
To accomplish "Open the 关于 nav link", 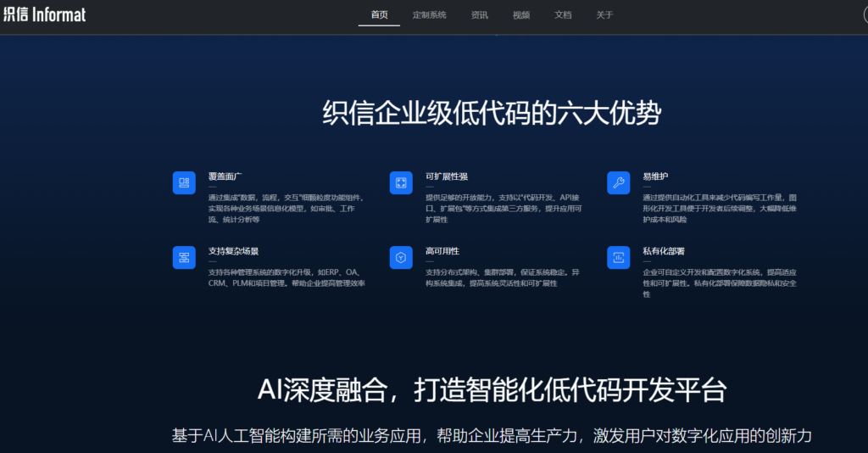I will click(x=604, y=14).
